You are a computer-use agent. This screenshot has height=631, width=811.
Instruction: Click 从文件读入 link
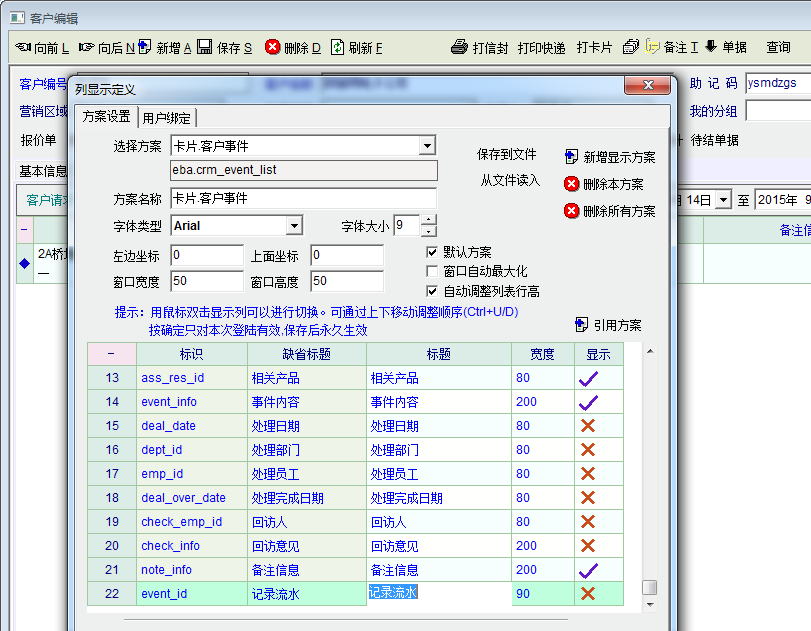point(510,181)
